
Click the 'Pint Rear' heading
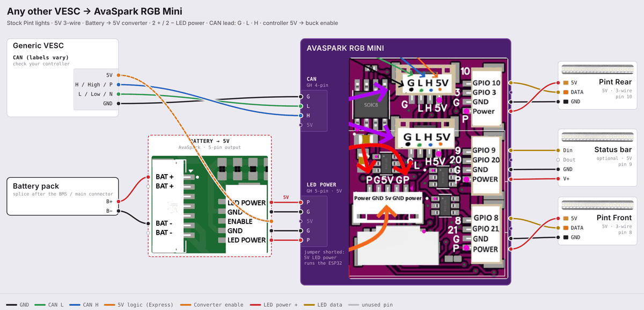[x=615, y=82]
